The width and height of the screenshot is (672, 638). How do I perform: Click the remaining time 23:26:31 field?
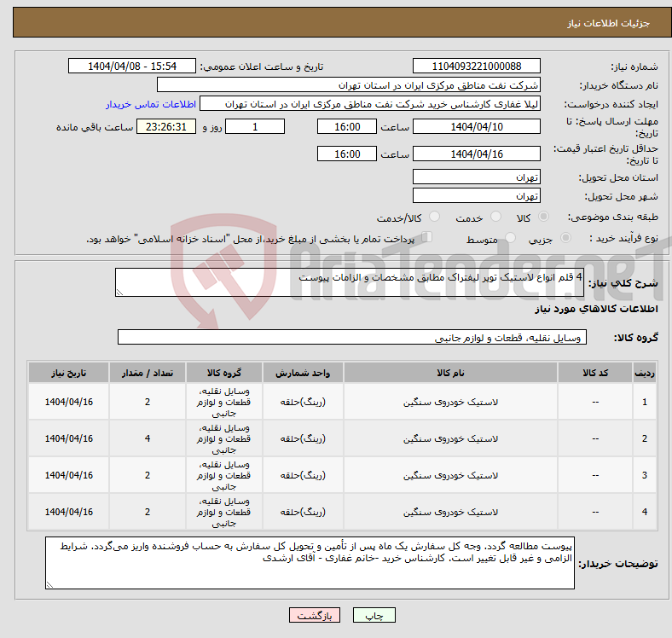point(166,126)
